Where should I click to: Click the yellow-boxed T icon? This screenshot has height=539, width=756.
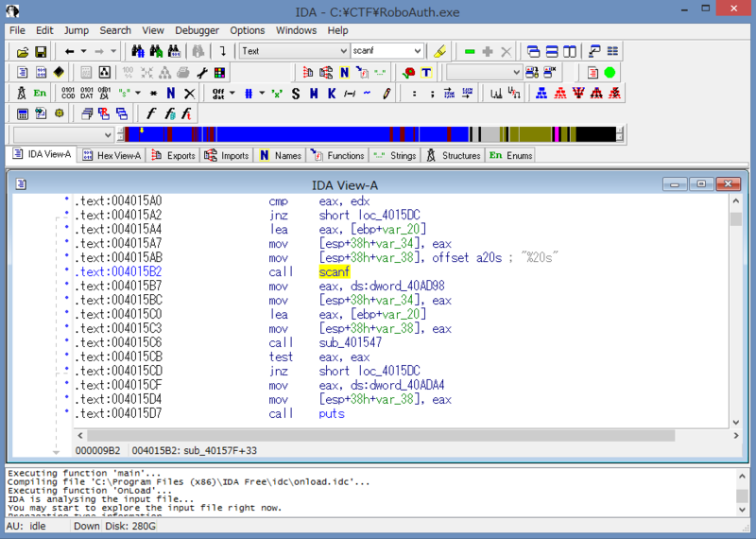coord(426,73)
